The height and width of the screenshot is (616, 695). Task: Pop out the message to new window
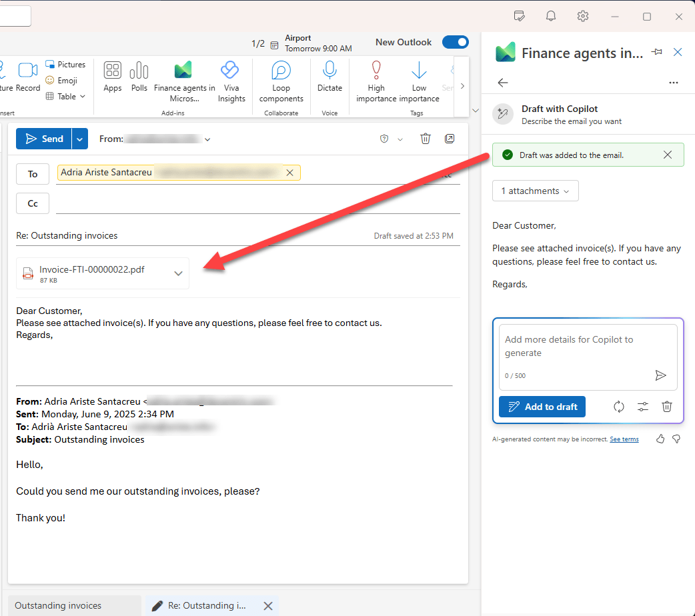pyautogui.click(x=450, y=139)
